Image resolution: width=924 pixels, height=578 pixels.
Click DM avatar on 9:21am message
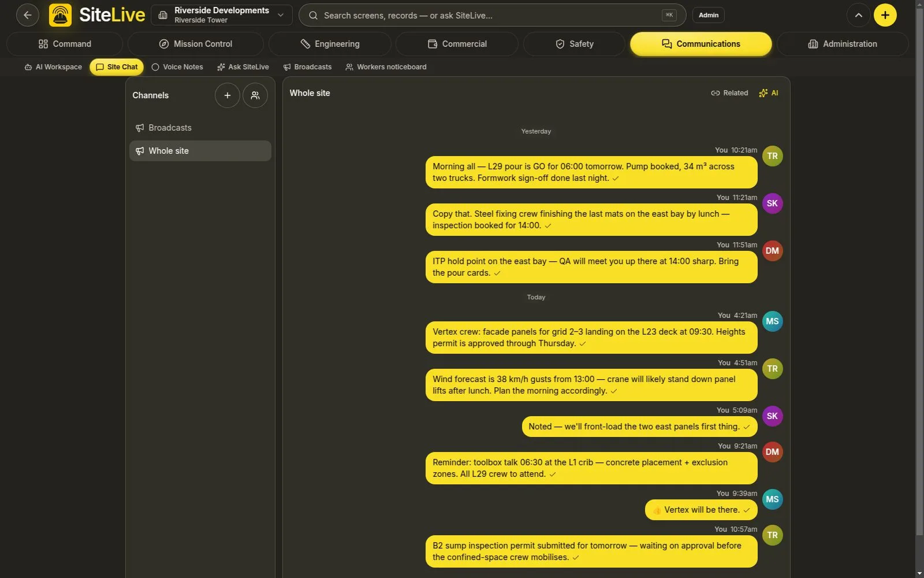772,452
